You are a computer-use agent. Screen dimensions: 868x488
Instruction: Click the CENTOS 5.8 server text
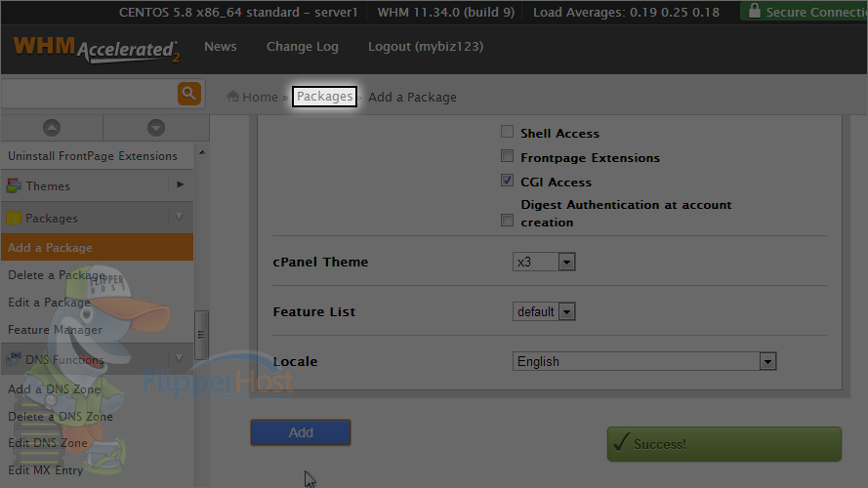coord(238,12)
